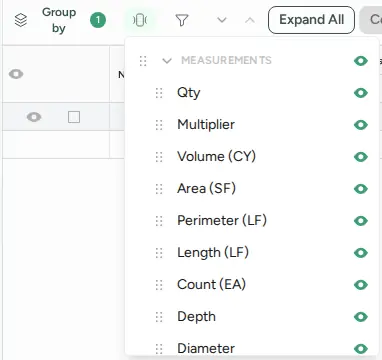Check the first table row checkbox
The height and width of the screenshot is (360, 382).
pos(74,117)
